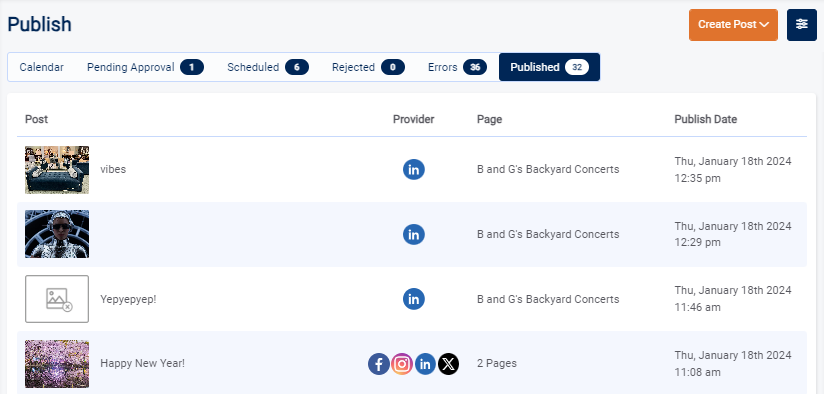Click B and G's Backyard Concerts in vibes row

point(548,170)
